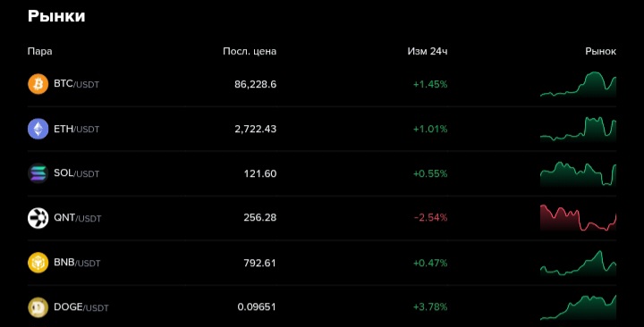This screenshot has height=327, width=644.
Task: Select the SOL/USDT pair label
Action: point(76,173)
